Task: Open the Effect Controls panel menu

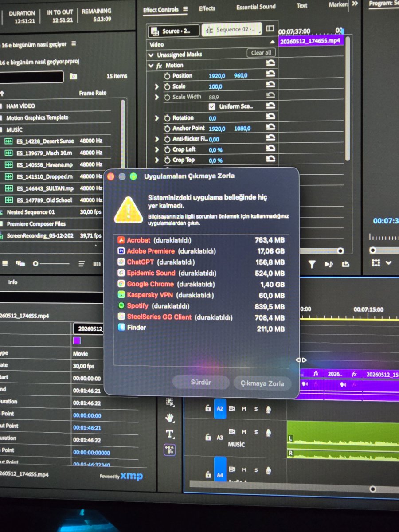Action: 185,9
